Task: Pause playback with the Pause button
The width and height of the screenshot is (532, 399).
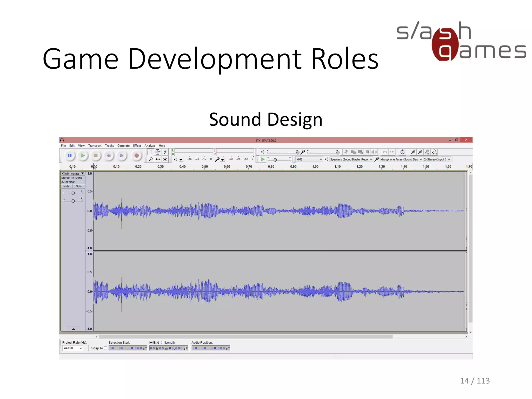Action: (70, 156)
